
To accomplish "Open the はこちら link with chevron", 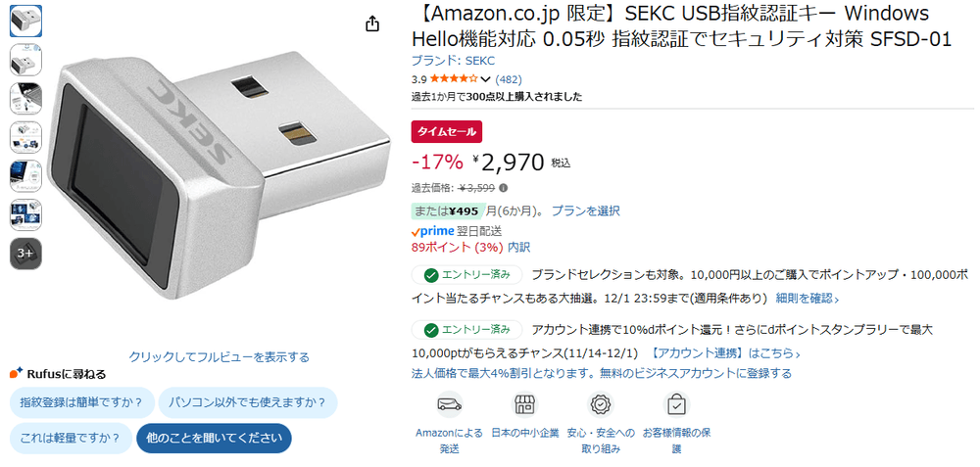I will click(x=774, y=353).
